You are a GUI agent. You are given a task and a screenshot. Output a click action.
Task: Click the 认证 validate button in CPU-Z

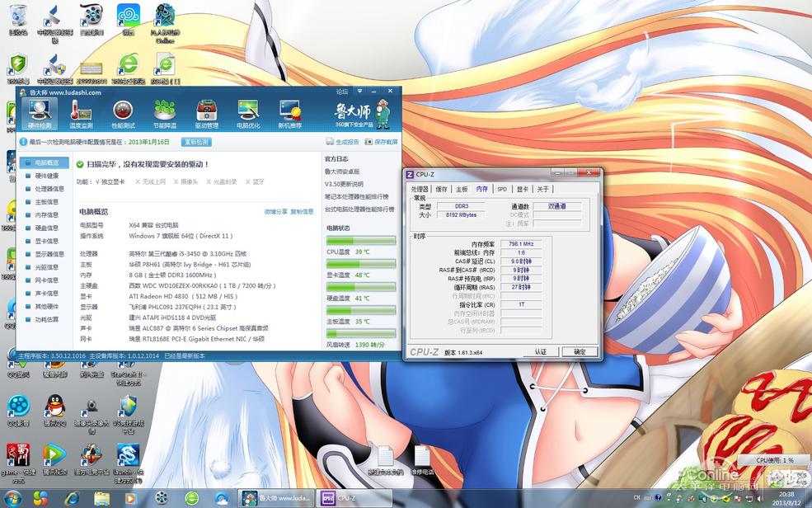541,352
